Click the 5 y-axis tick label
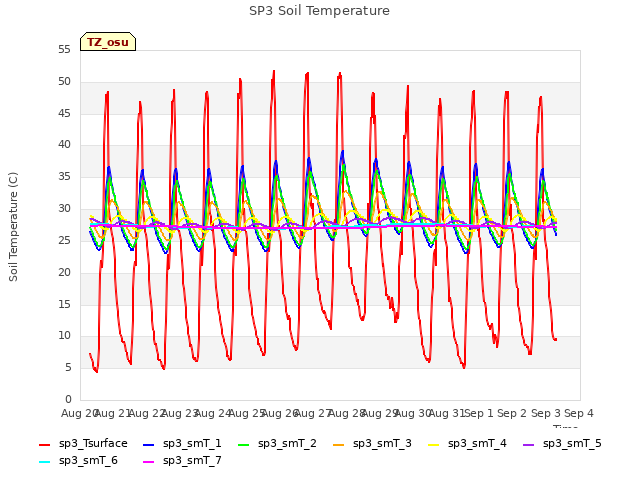Image resolution: width=640 pixels, height=480 pixels. (x=68, y=368)
